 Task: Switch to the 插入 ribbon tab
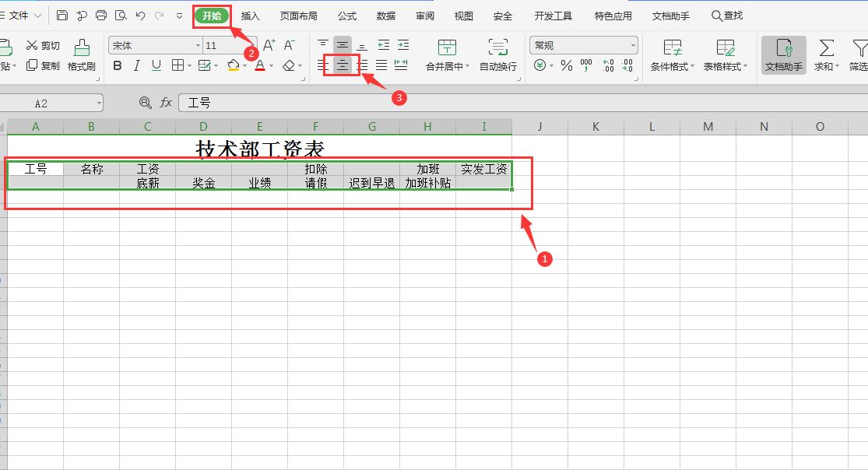250,16
